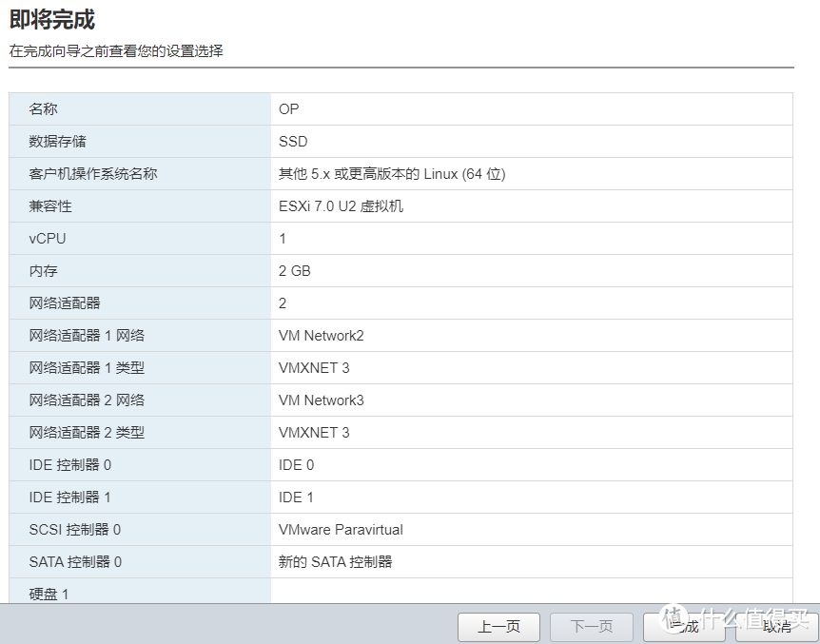Viewport: 820px width, 644px height.
Task: Select the 网络适配器 1 类型 label
Action: (x=87, y=368)
